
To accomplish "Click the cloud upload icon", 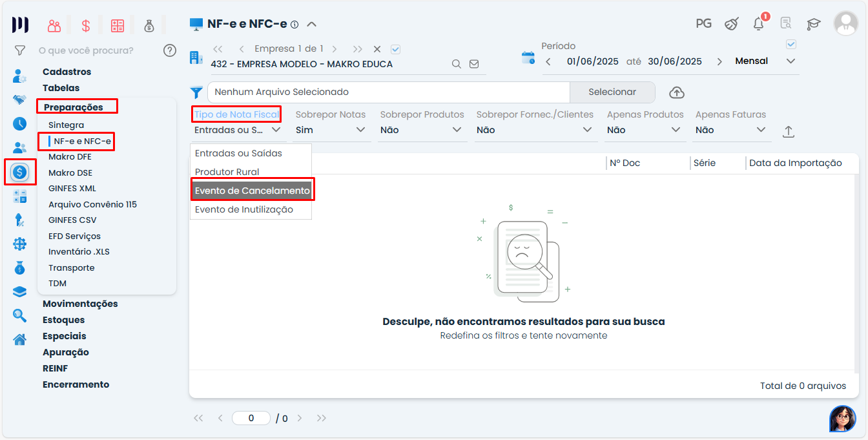I will (x=676, y=92).
